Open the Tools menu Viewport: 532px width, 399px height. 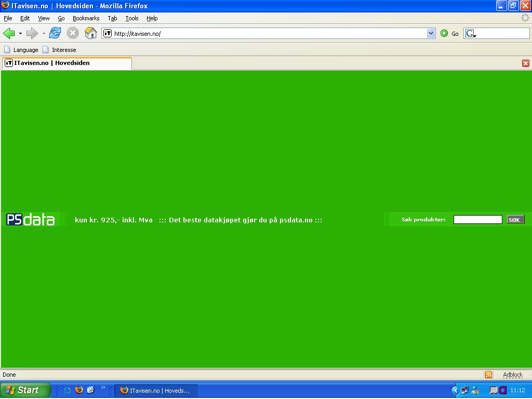pyautogui.click(x=132, y=18)
